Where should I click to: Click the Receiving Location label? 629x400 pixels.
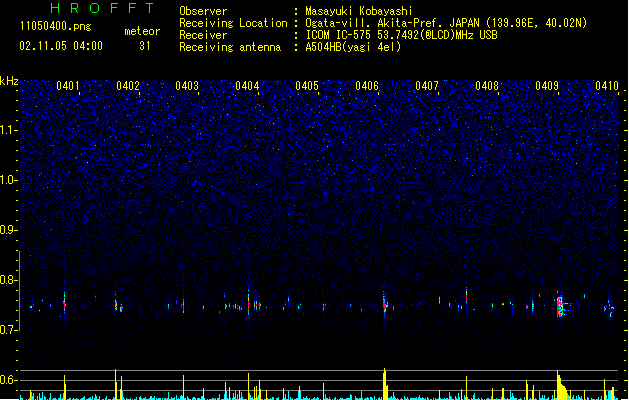click(233, 23)
